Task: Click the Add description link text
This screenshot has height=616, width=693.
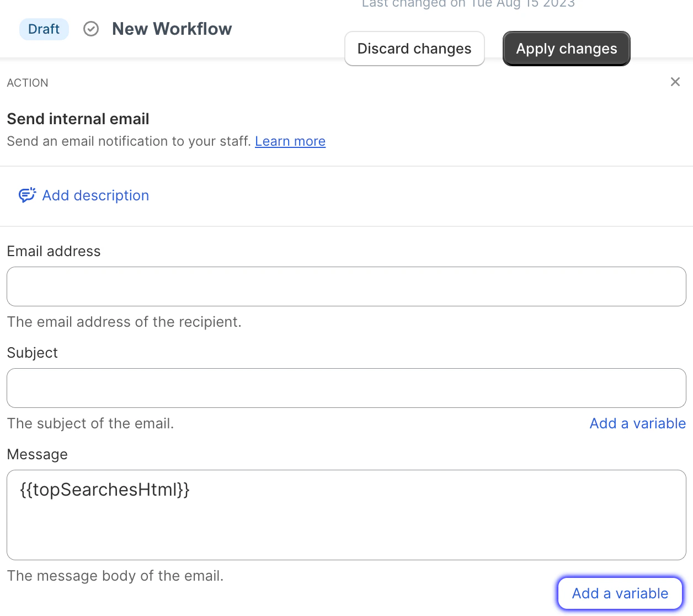Action: click(95, 195)
